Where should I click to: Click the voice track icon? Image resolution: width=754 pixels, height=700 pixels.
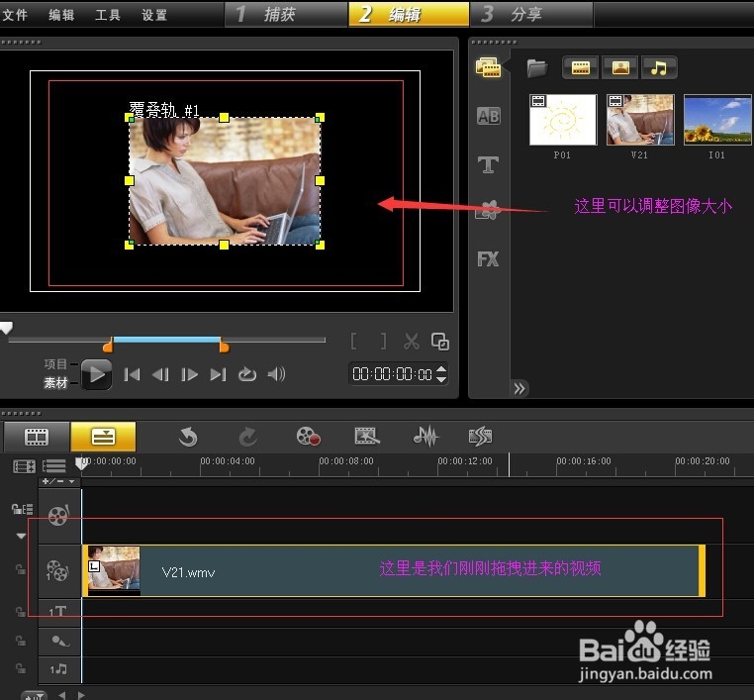[60, 641]
